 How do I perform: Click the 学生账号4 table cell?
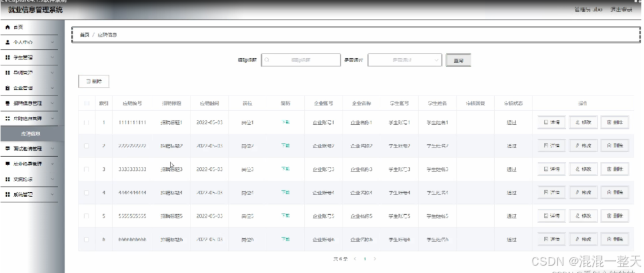(399, 192)
